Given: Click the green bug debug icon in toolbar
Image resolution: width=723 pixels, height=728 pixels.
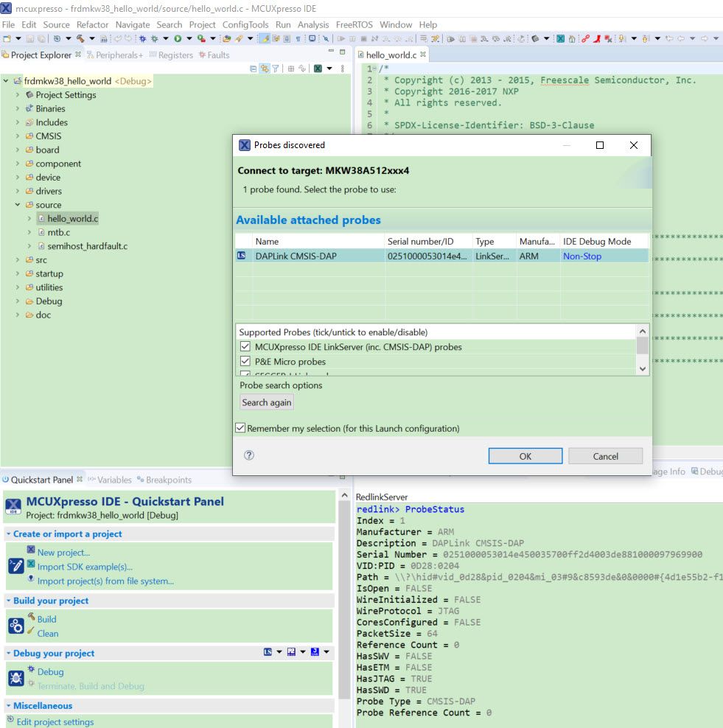Looking at the screenshot, I should pos(155,38).
